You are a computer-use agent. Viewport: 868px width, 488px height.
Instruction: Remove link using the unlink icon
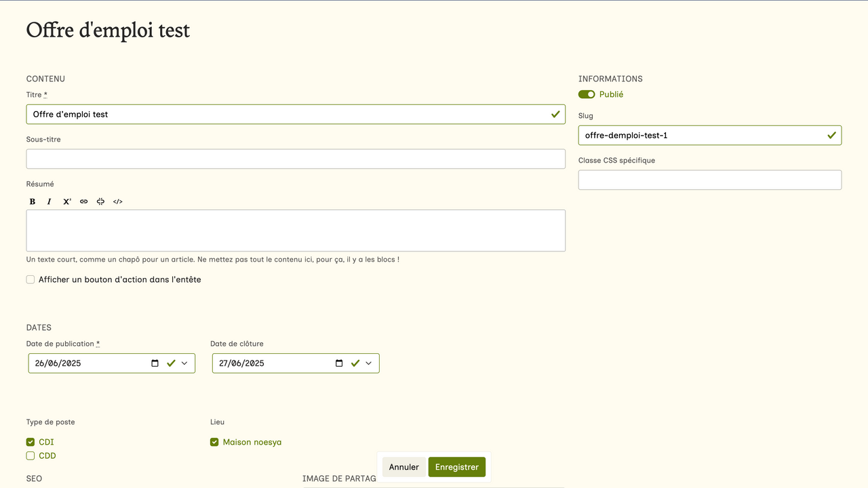100,201
